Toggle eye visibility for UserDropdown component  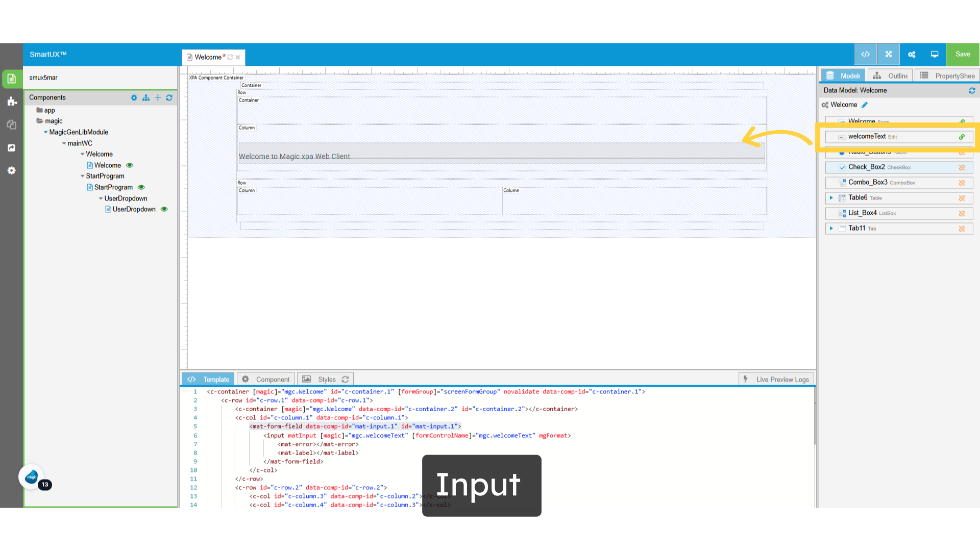pyautogui.click(x=164, y=209)
